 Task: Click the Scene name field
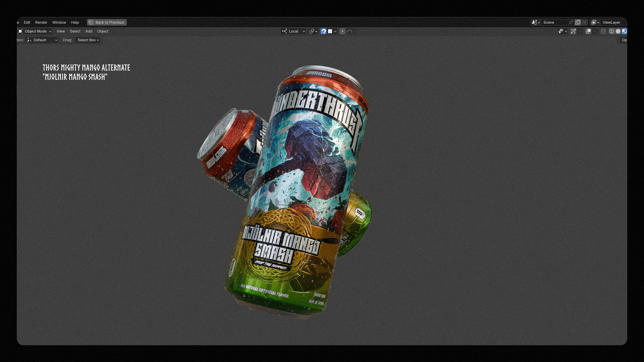[554, 22]
